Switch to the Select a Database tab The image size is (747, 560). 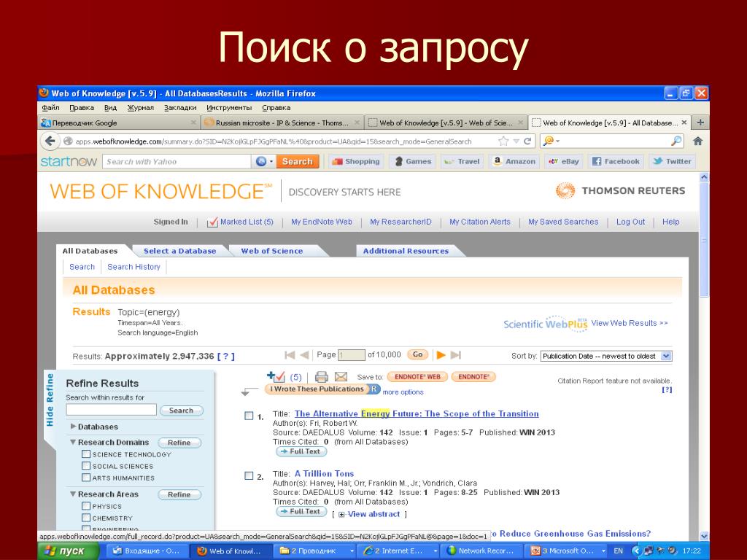(x=179, y=251)
